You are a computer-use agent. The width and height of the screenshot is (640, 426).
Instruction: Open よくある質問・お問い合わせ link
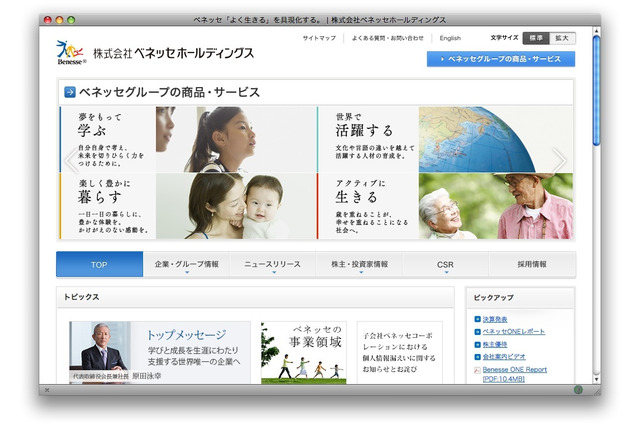(x=387, y=38)
